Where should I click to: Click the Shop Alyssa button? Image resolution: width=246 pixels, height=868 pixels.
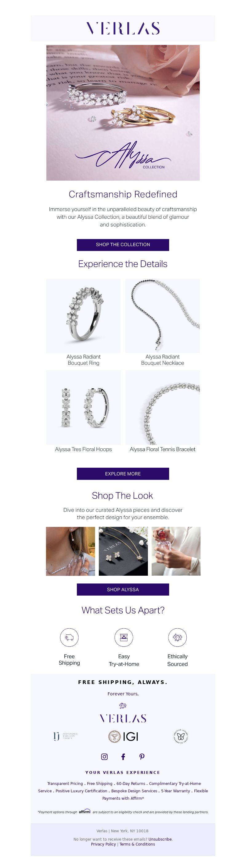click(x=123, y=590)
